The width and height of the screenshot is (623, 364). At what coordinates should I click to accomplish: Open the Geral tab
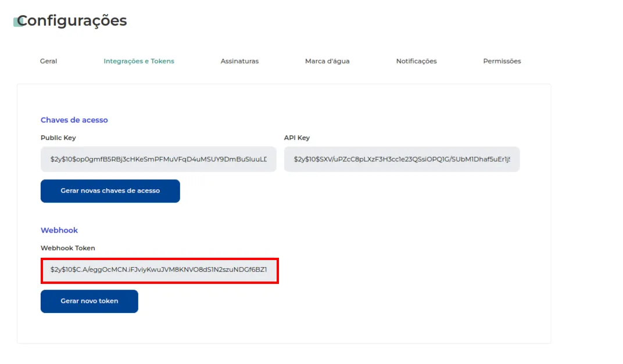click(x=48, y=61)
